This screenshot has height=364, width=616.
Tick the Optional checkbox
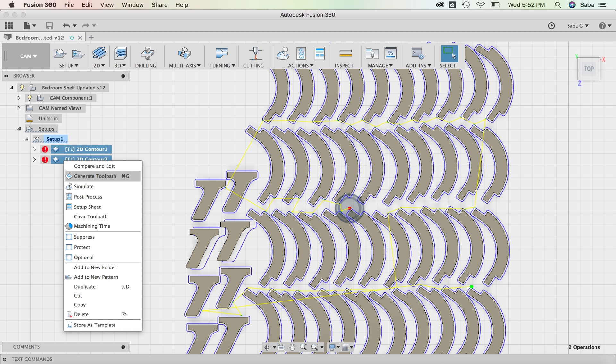[x=69, y=258]
